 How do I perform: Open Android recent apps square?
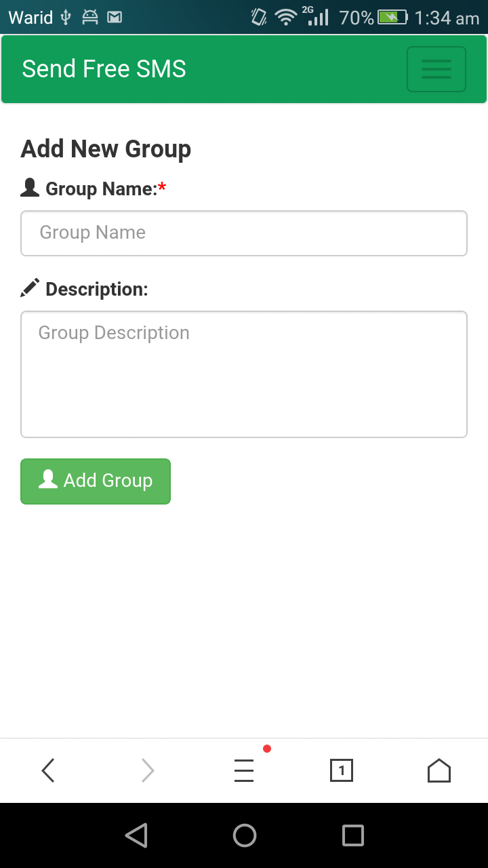(352, 835)
